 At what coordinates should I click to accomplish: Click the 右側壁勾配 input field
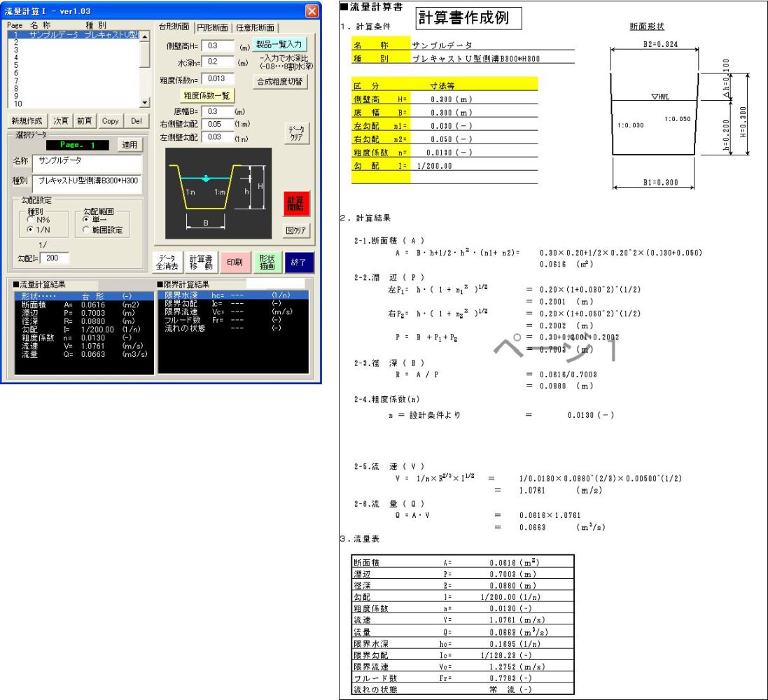pyautogui.click(x=218, y=125)
